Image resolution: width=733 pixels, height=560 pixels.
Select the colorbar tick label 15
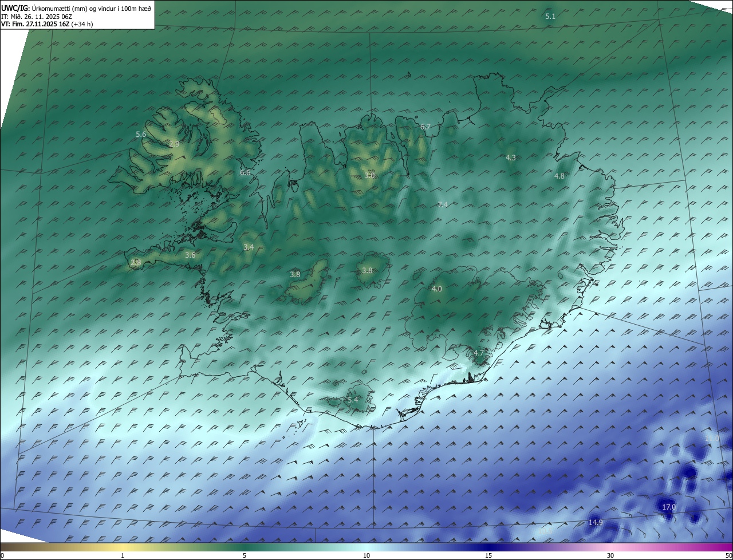(488, 555)
